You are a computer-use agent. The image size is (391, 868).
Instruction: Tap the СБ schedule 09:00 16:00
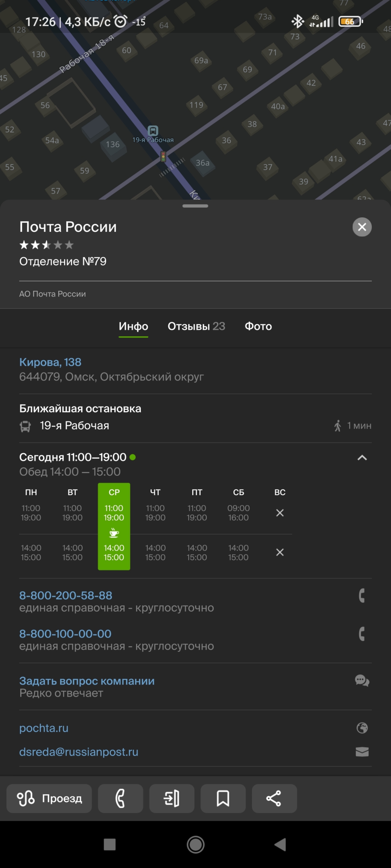tap(238, 513)
